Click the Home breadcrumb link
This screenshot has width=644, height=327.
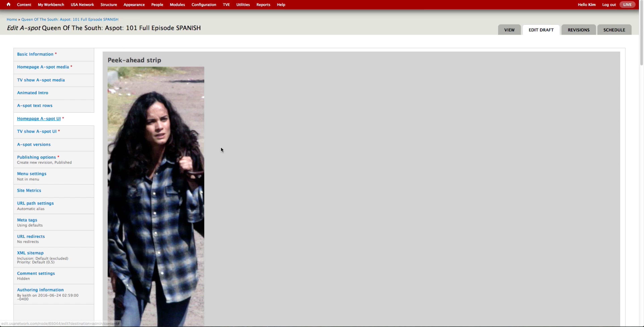point(12,19)
